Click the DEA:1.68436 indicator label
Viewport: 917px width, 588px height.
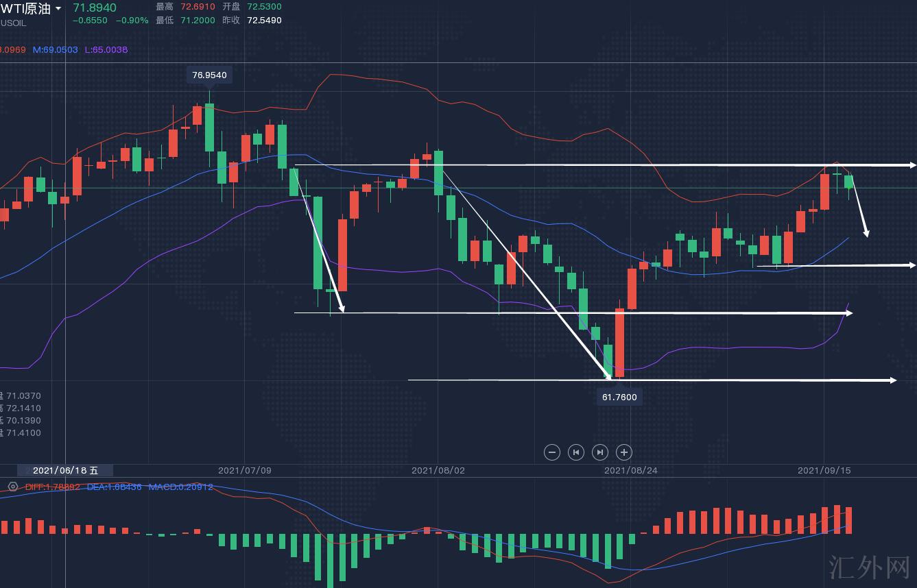[115, 487]
